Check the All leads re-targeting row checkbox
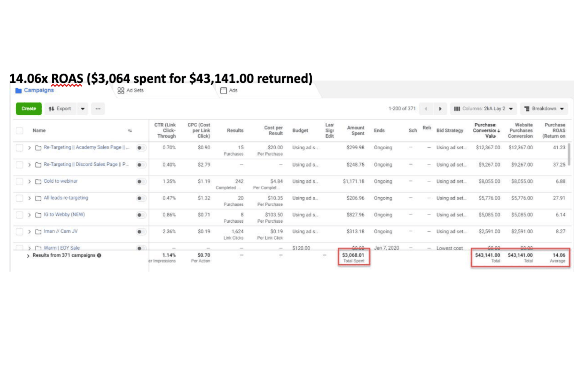 pos(20,198)
